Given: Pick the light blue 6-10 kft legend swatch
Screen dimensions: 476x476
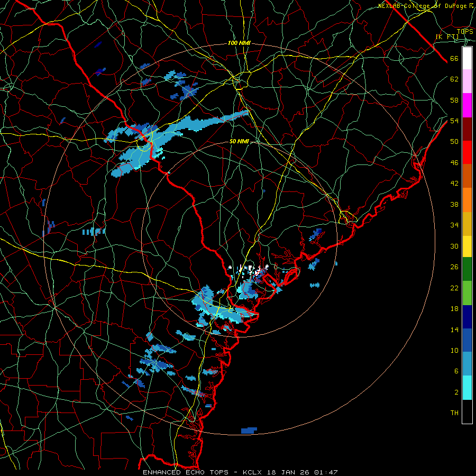Looking at the screenshot, I should (x=467, y=364).
